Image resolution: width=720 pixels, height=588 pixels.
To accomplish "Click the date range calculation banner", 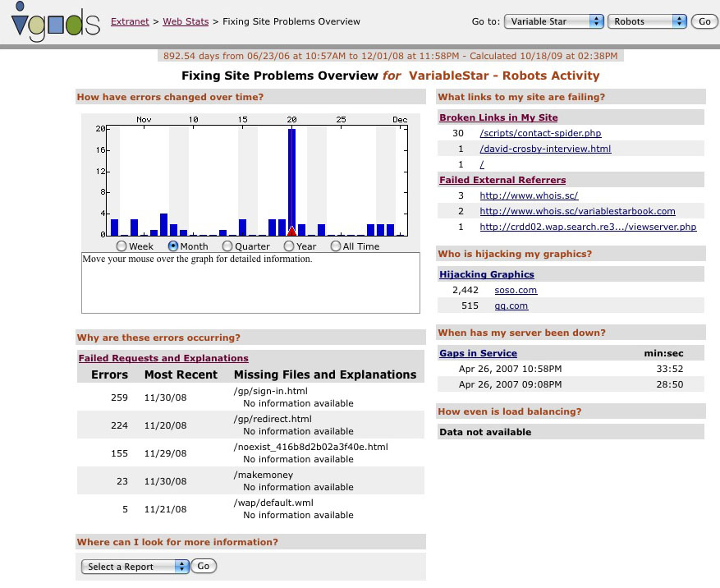I will 390,56.
